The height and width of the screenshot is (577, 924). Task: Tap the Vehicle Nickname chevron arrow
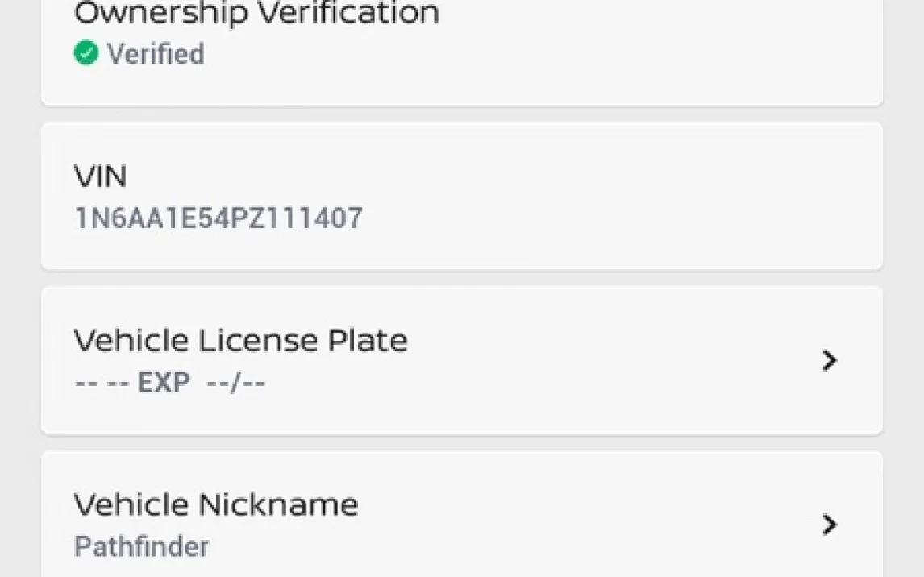point(830,525)
